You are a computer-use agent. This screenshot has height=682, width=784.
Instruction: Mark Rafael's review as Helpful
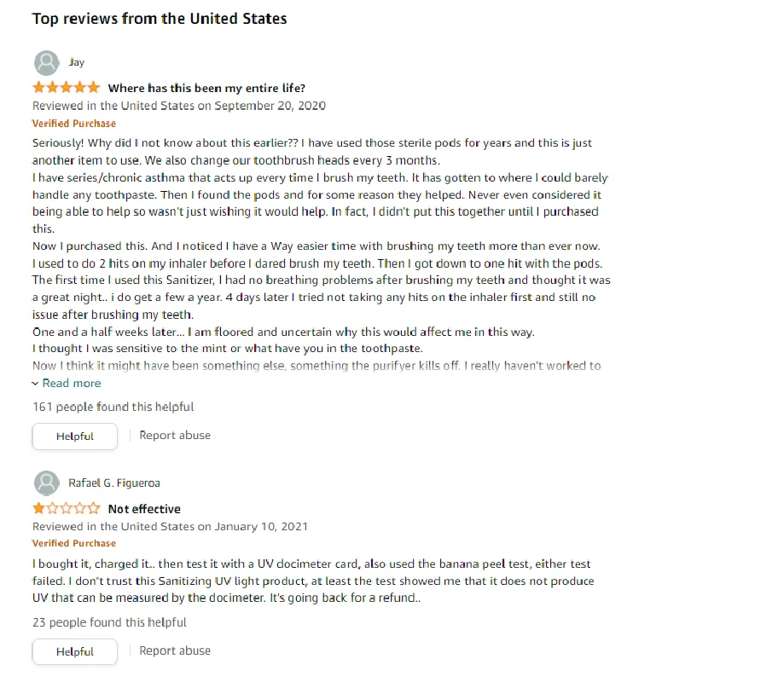[75, 652]
